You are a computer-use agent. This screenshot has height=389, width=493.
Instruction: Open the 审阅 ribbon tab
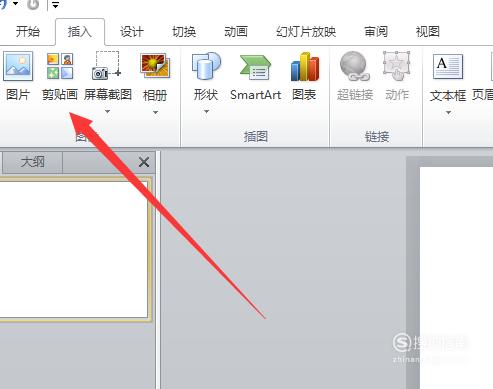click(x=376, y=32)
